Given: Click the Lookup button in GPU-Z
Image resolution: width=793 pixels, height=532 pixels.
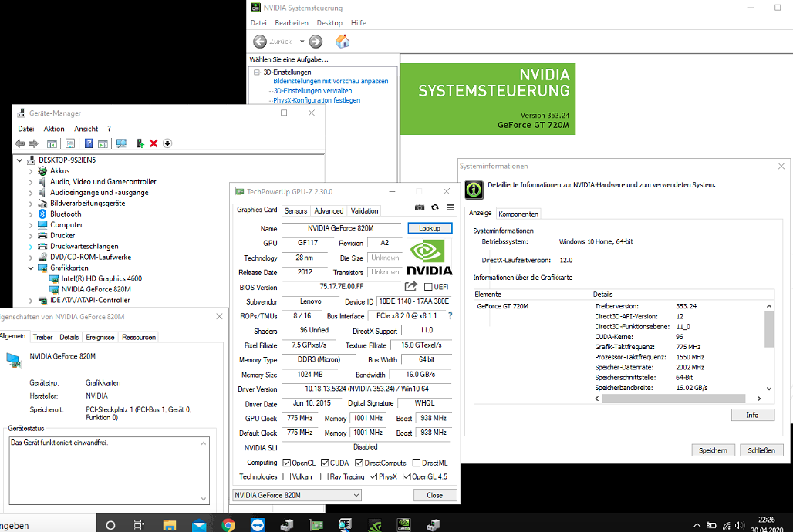Looking at the screenshot, I should (430, 228).
